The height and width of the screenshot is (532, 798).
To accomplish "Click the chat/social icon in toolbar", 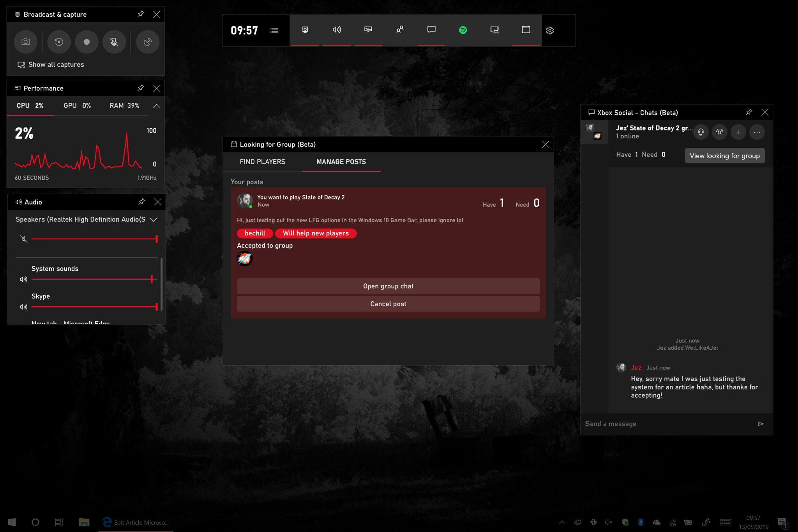I will coord(431,30).
